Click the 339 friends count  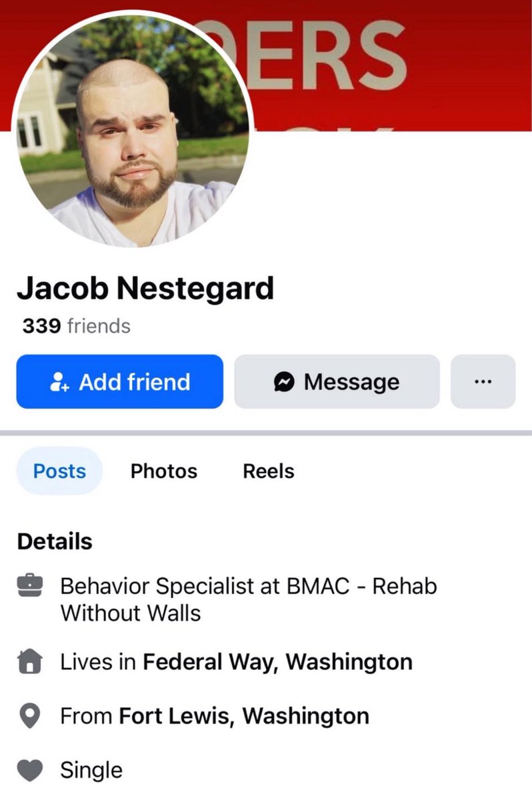click(x=77, y=327)
